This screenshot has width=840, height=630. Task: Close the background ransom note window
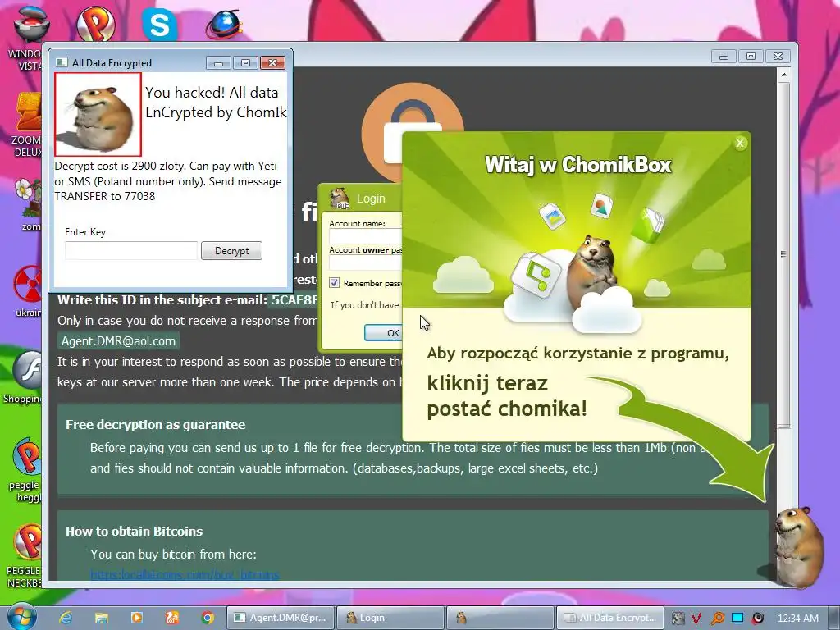click(778, 57)
